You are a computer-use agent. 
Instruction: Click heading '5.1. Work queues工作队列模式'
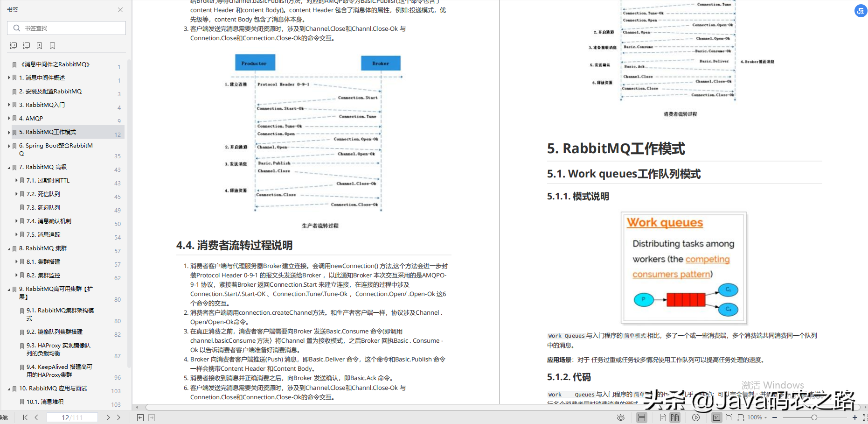(x=624, y=174)
